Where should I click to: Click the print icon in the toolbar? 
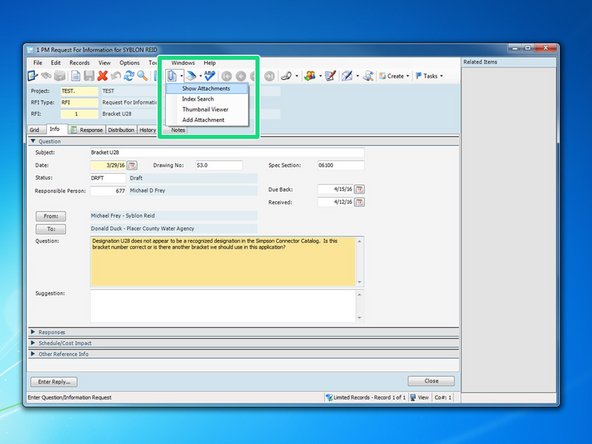pyautogui.click(x=60, y=76)
